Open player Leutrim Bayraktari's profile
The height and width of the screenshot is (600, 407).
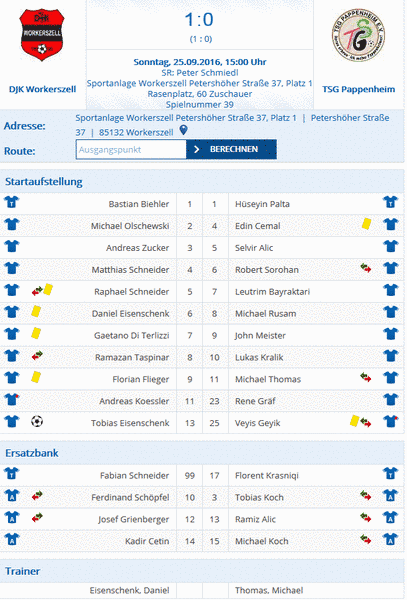(x=272, y=292)
